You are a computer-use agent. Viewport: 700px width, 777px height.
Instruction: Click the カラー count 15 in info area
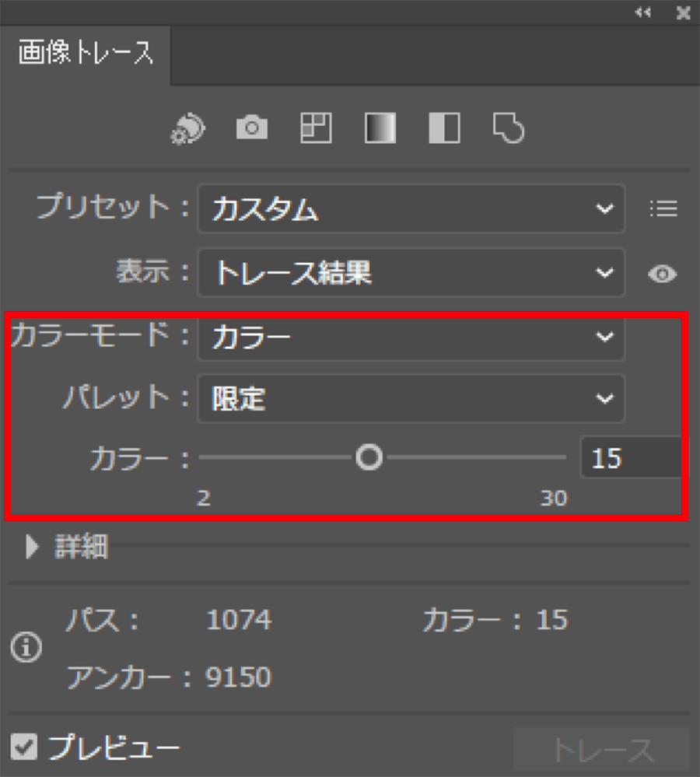pos(551,620)
